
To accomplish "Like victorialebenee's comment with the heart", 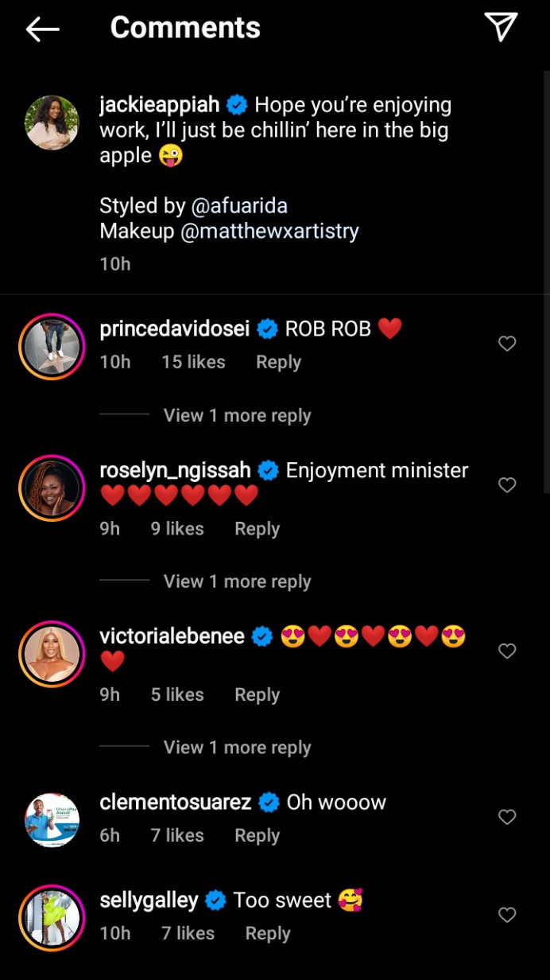I will [507, 651].
